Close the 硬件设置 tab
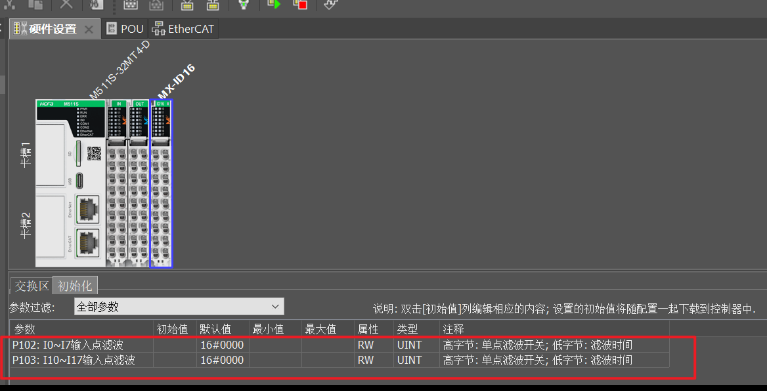 [89, 29]
